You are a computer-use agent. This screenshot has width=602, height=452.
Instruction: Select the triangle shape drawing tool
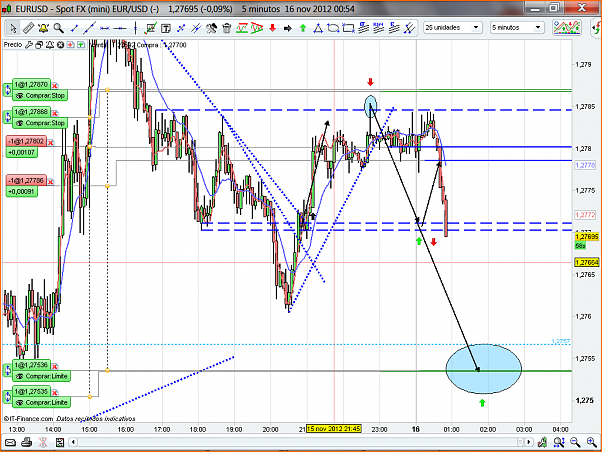coord(318,28)
